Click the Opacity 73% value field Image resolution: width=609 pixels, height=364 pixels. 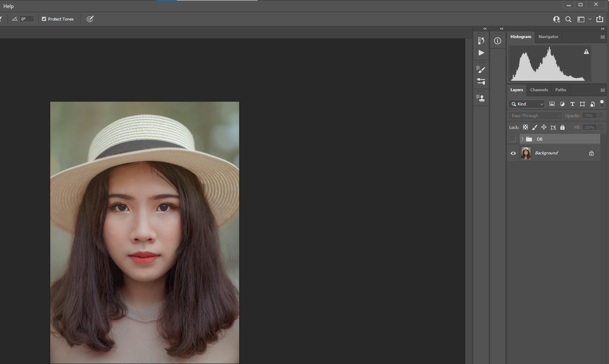coord(589,115)
